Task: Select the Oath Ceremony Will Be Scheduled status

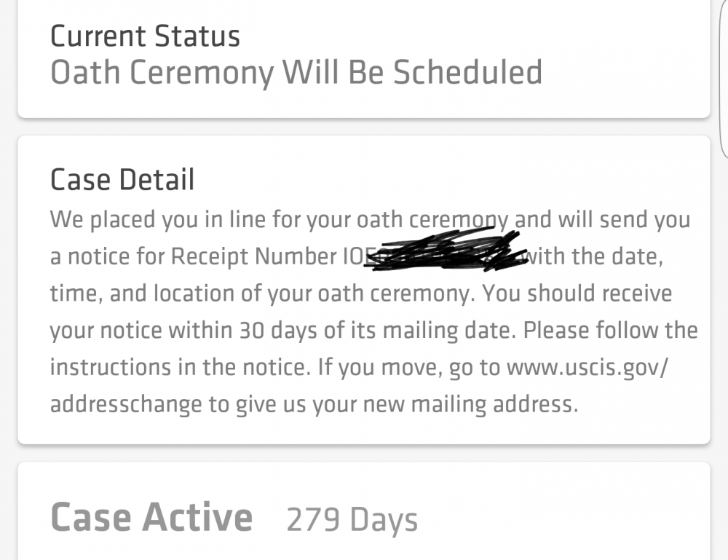Action: point(296,73)
